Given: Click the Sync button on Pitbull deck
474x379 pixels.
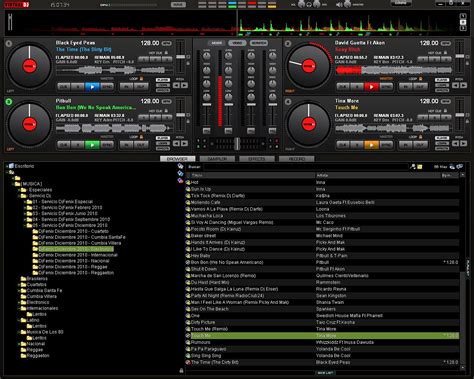Looking at the screenshot, I should [107, 145].
